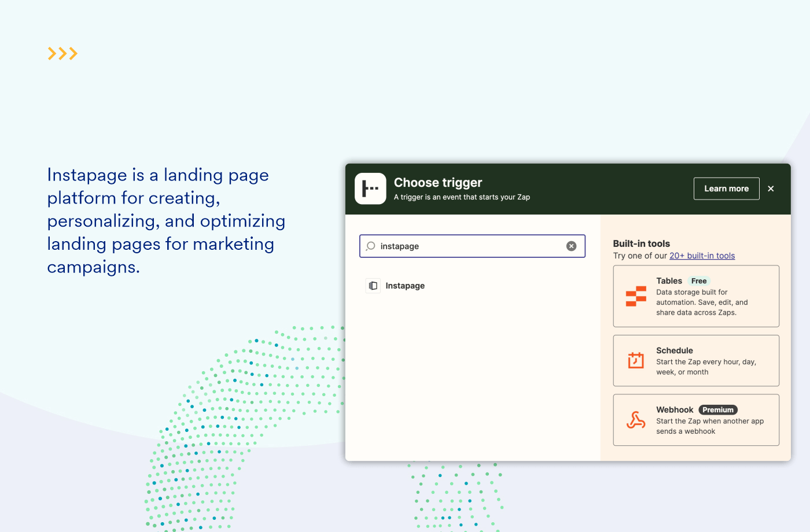Click the Tables icon

pyautogui.click(x=636, y=296)
